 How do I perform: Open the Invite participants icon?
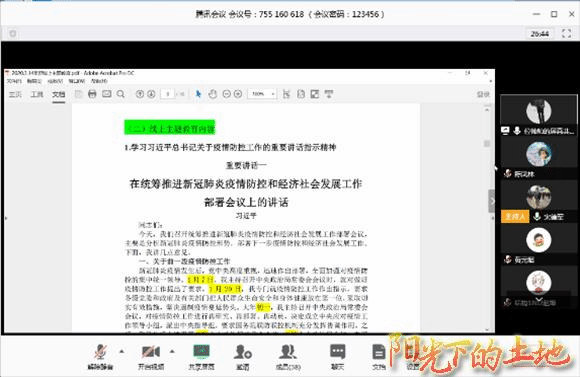click(243, 356)
